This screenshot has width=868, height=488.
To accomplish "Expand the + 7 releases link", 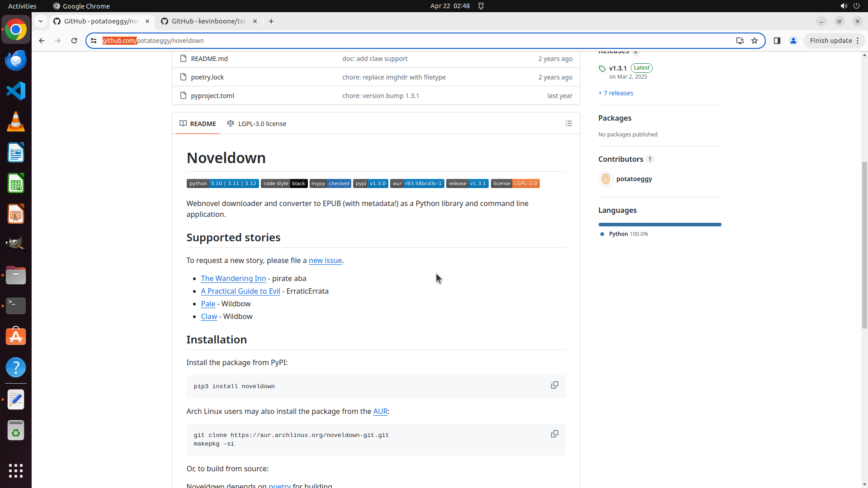I will [615, 93].
